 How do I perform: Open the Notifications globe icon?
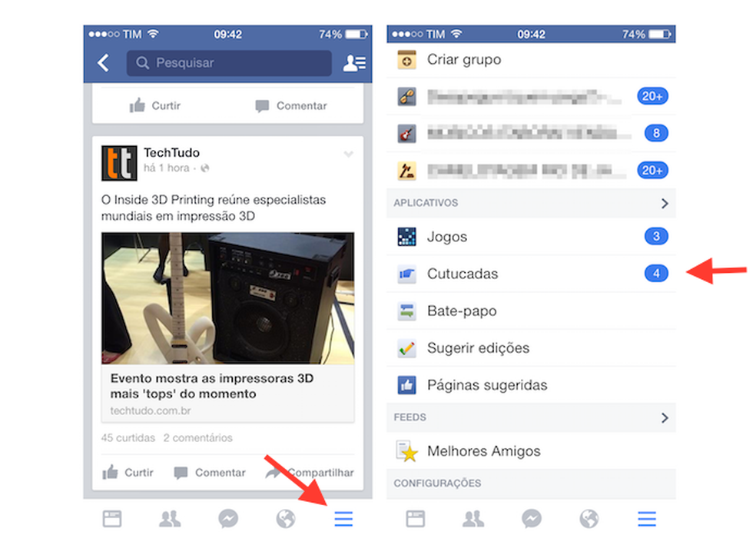point(285,519)
